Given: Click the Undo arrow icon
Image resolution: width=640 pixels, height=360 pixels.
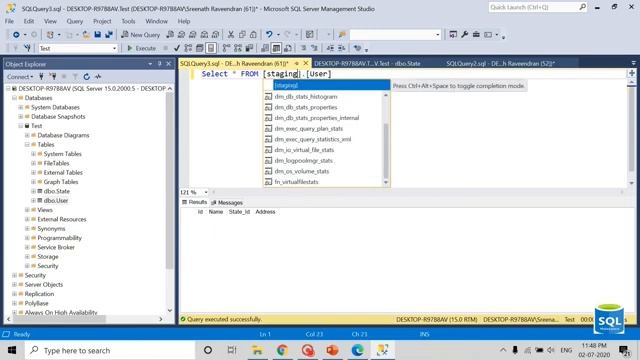Looking at the screenshot, I should 269,35.
